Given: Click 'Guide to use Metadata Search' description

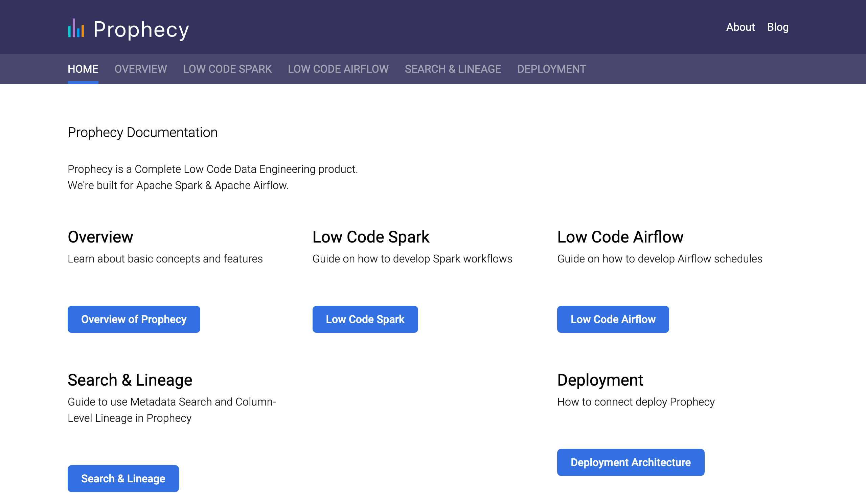Looking at the screenshot, I should (172, 410).
